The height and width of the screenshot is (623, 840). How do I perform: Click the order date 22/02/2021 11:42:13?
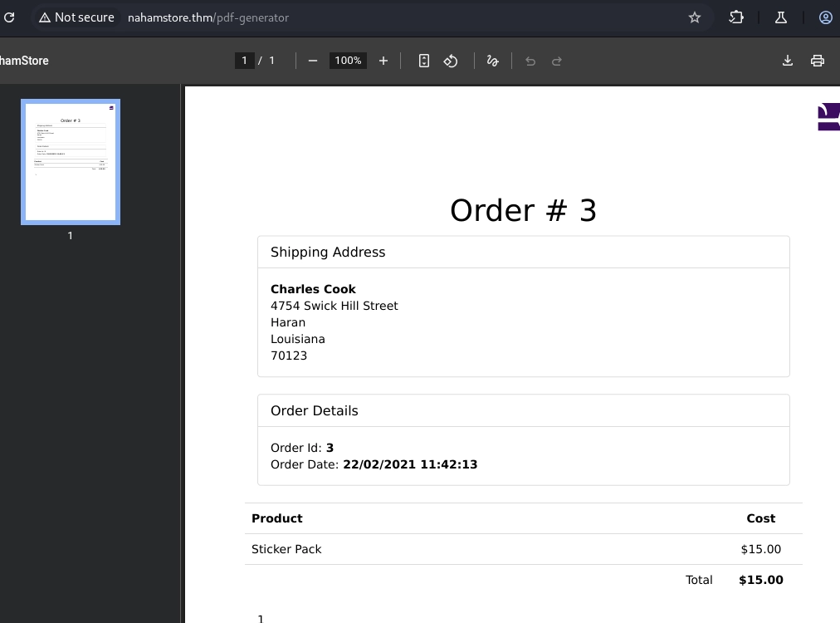[x=410, y=464]
